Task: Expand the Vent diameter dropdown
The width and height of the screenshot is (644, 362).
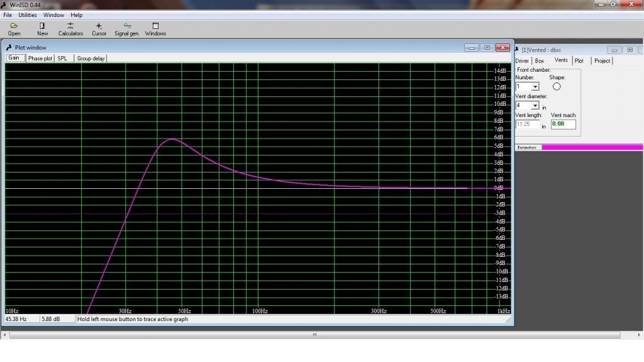Action: point(535,105)
